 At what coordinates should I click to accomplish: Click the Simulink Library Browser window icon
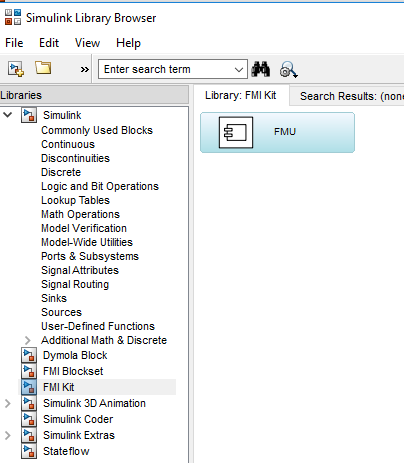tap(13, 17)
